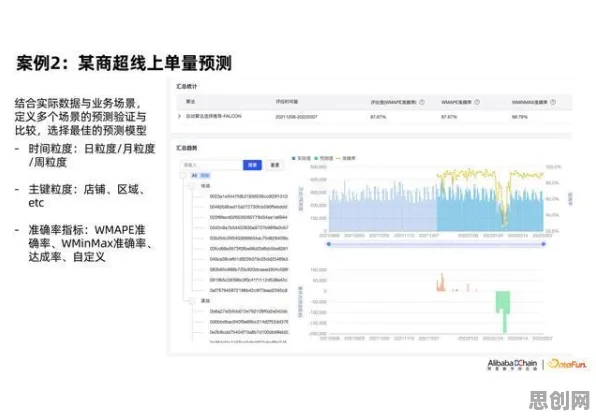
Task: Select tree row starting with 0616b5c
Action: (249, 280)
